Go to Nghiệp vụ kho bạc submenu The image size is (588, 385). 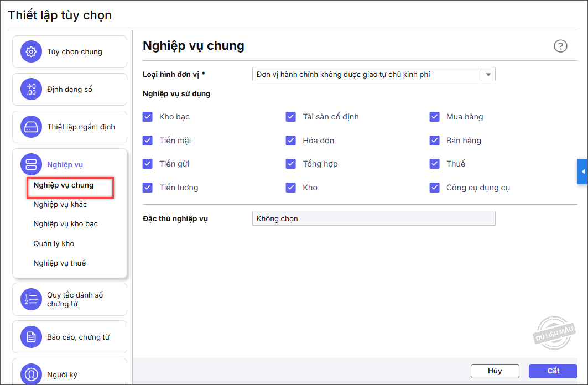(x=65, y=224)
